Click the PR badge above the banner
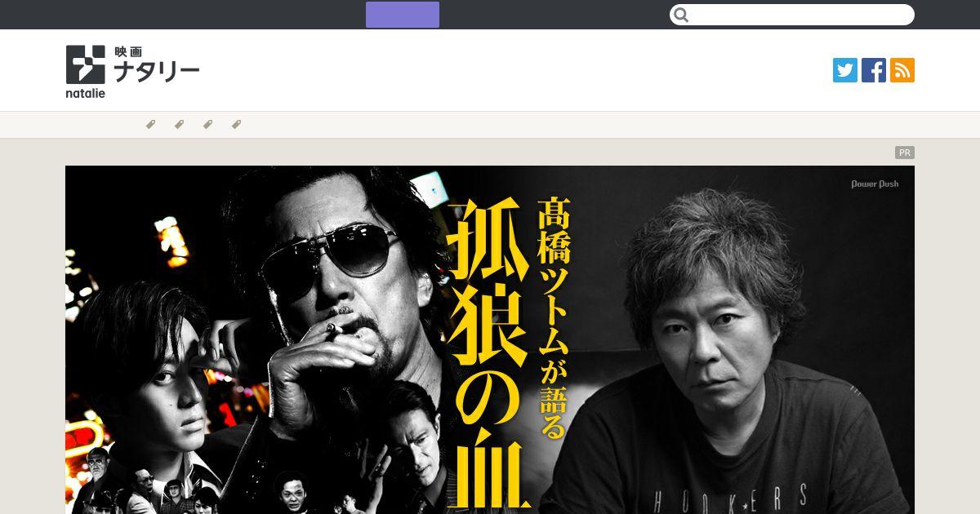Screen dimensions: 980x514 tap(905, 153)
